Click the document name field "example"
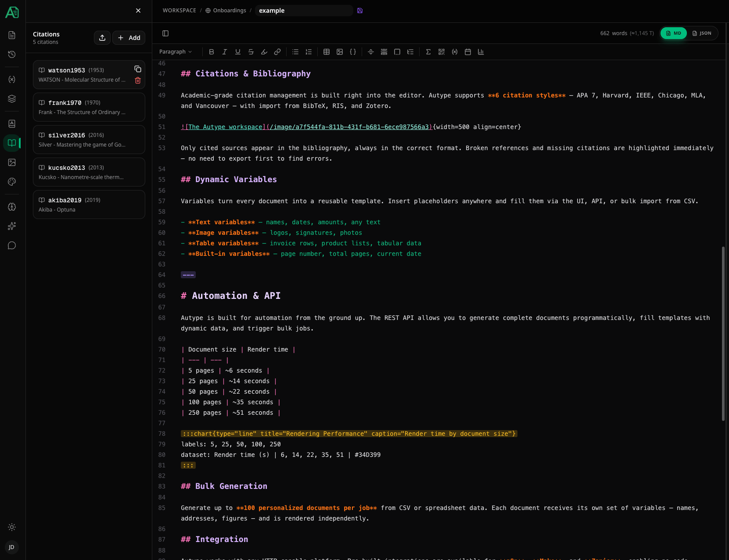The height and width of the screenshot is (560, 729). tap(304, 11)
